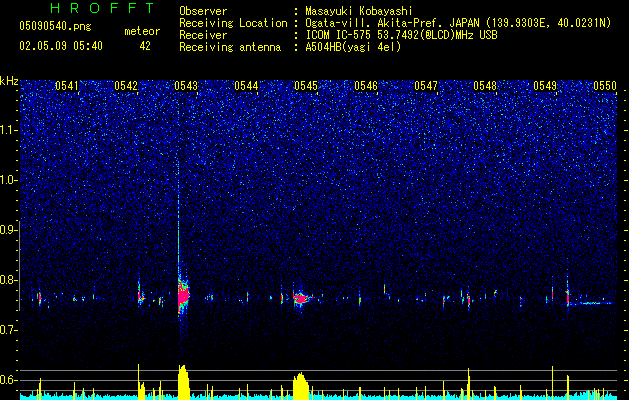Click the 0544 time marker
This screenshot has height=400, width=629.
click(x=246, y=85)
